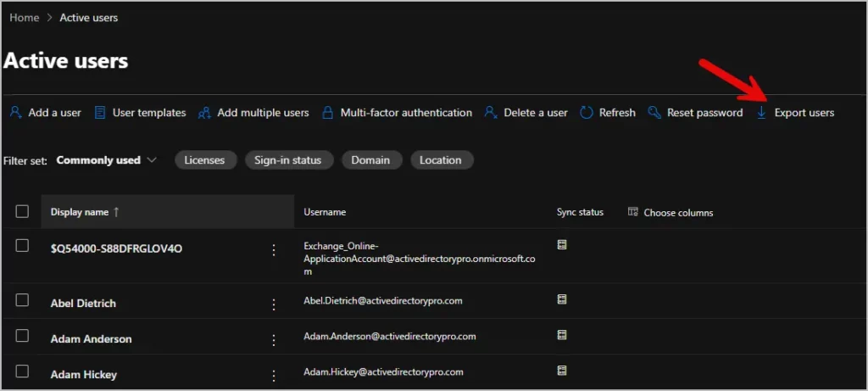Image resolution: width=868 pixels, height=391 pixels.
Task: Click Reset password command
Action: click(x=704, y=113)
